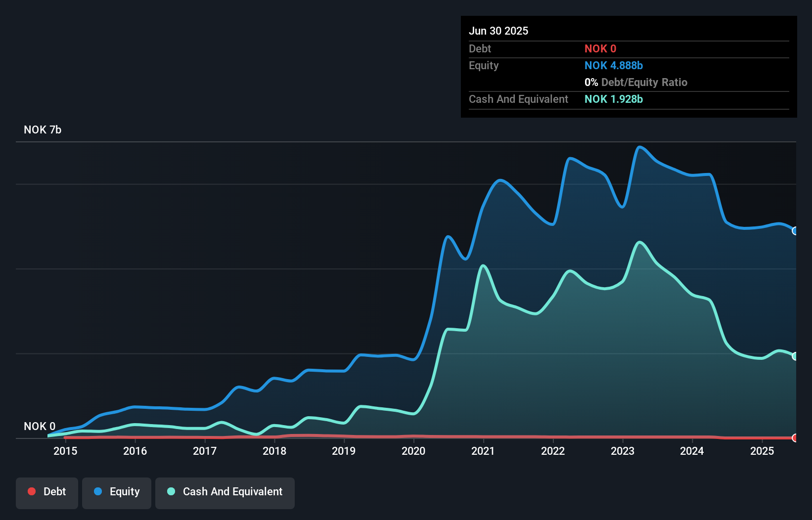Click the cash value NOK 1.928b
Image resolution: width=812 pixels, height=520 pixels.
(614, 99)
